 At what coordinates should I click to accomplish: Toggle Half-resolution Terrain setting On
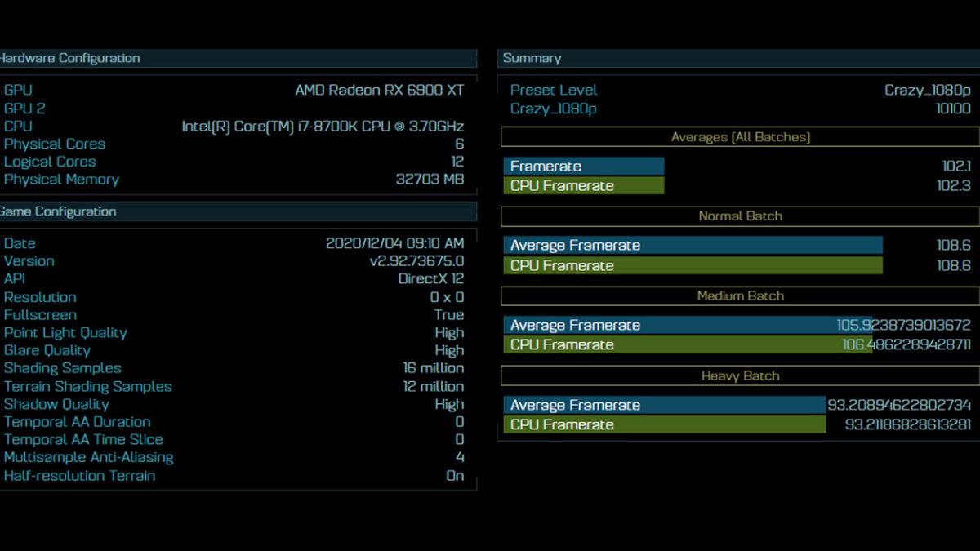coord(455,475)
